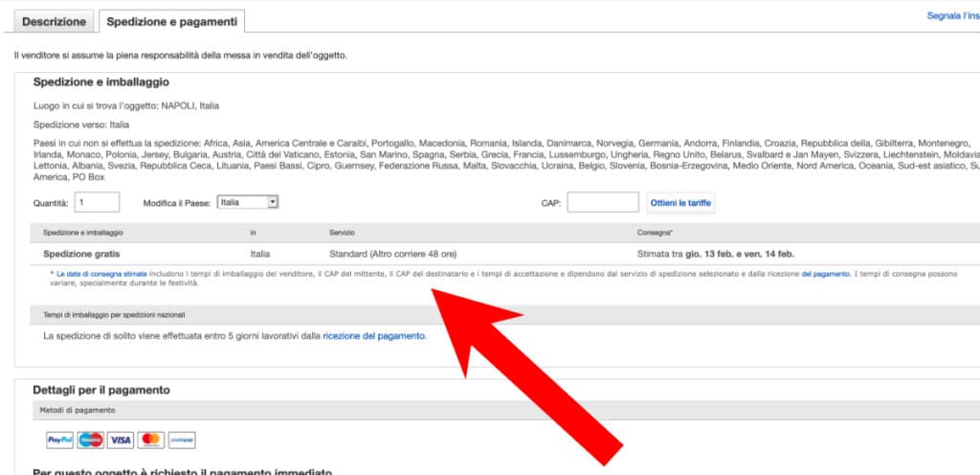The width and height of the screenshot is (980, 475).
Task: Select the Spedizione gratis text
Action: point(81,254)
